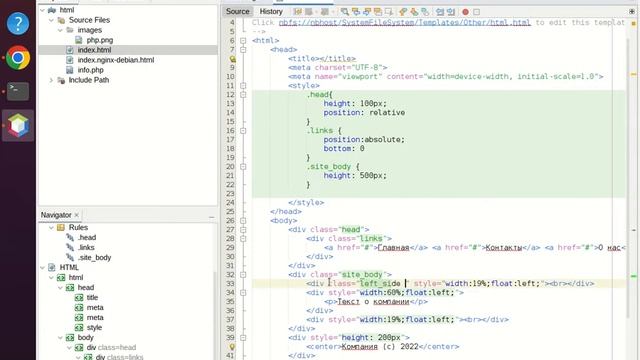Screen dimensions: 640x360
Task: Close the Navigator panel tab
Action: coord(76,215)
